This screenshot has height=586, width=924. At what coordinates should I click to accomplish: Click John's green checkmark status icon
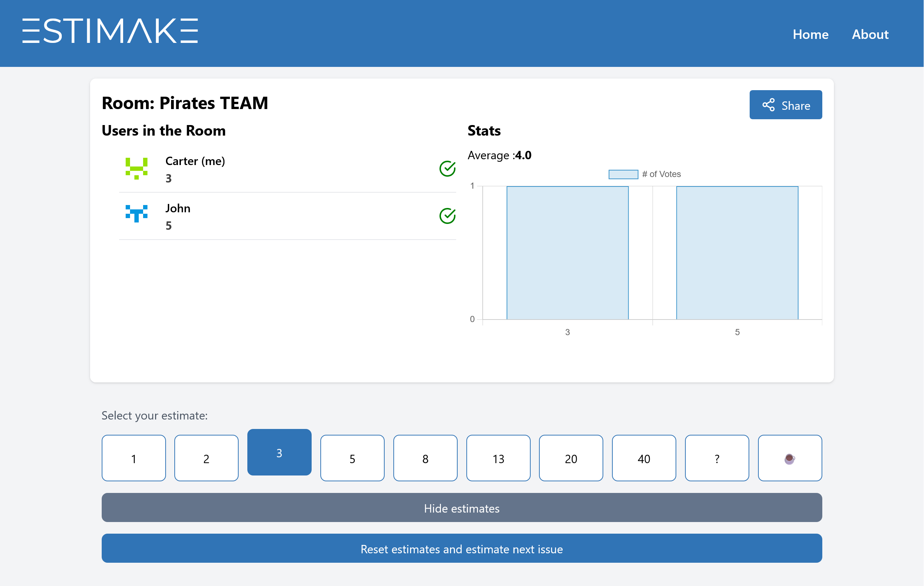point(447,216)
